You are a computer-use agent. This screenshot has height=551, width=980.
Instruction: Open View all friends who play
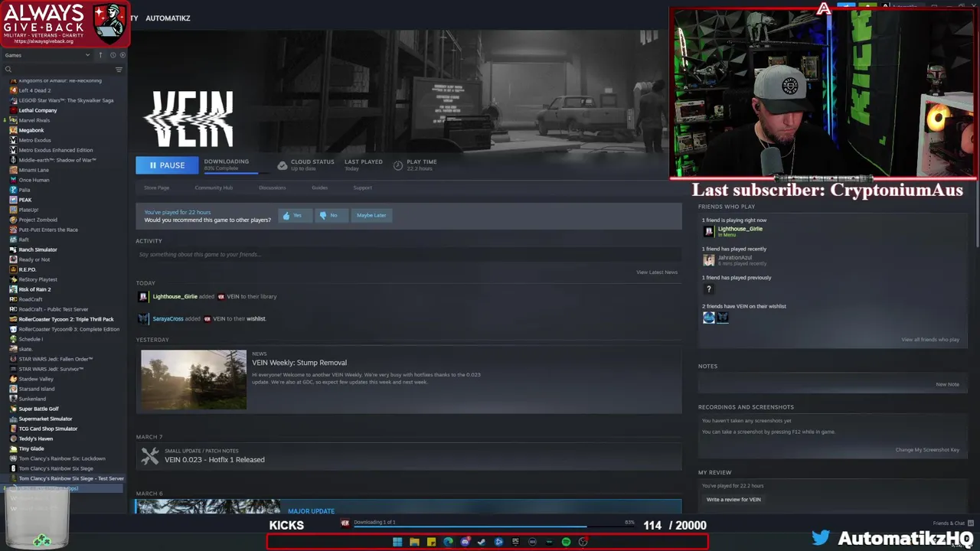coord(930,340)
